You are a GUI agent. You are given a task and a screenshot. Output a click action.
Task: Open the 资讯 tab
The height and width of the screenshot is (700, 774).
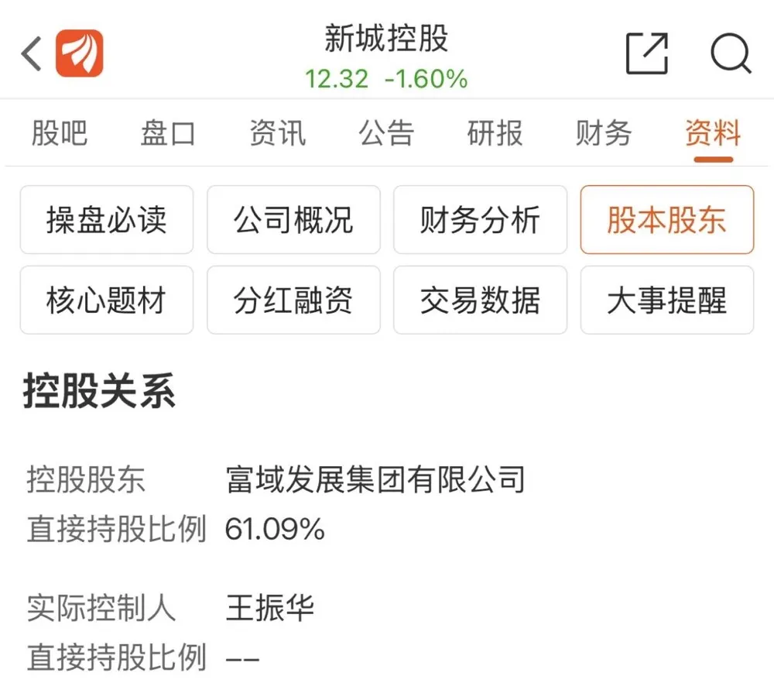[277, 133]
